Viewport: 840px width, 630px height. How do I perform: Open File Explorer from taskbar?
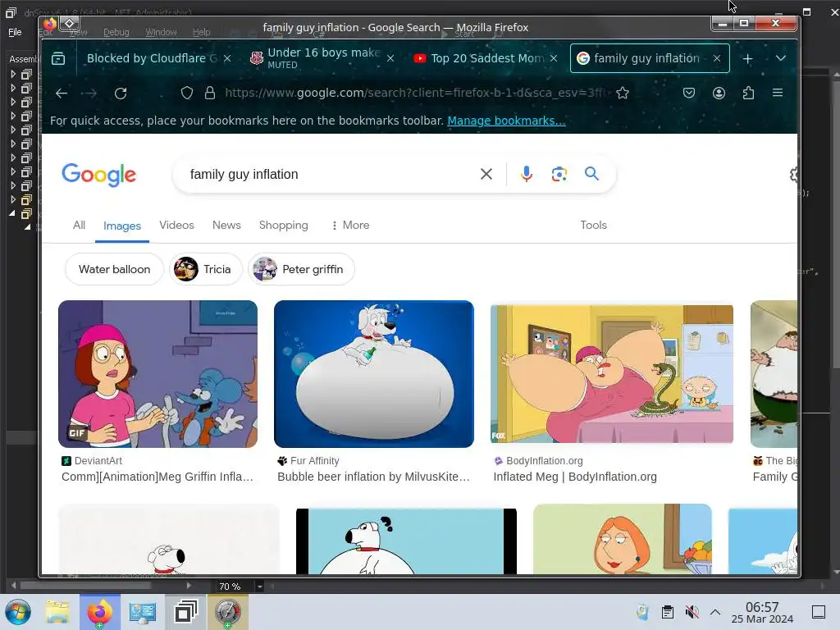[x=57, y=612]
